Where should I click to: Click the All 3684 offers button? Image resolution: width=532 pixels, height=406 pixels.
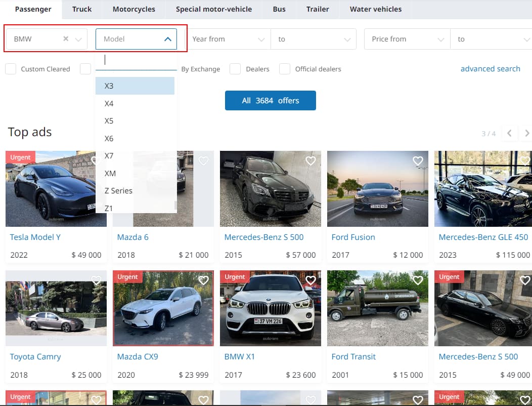tap(271, 101)
